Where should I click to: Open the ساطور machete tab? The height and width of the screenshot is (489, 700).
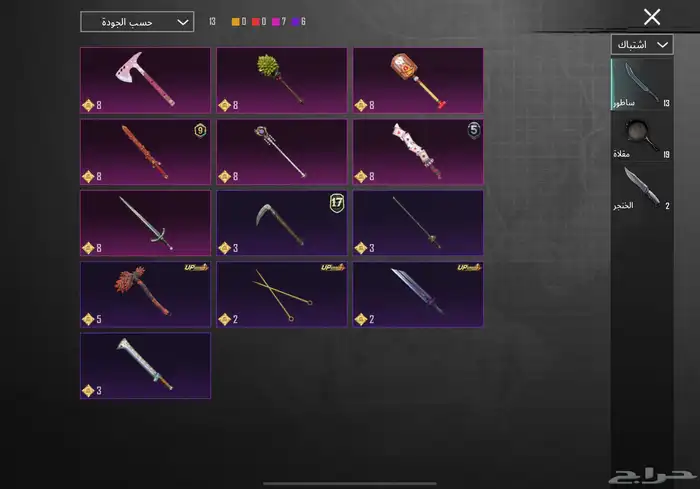642,84
